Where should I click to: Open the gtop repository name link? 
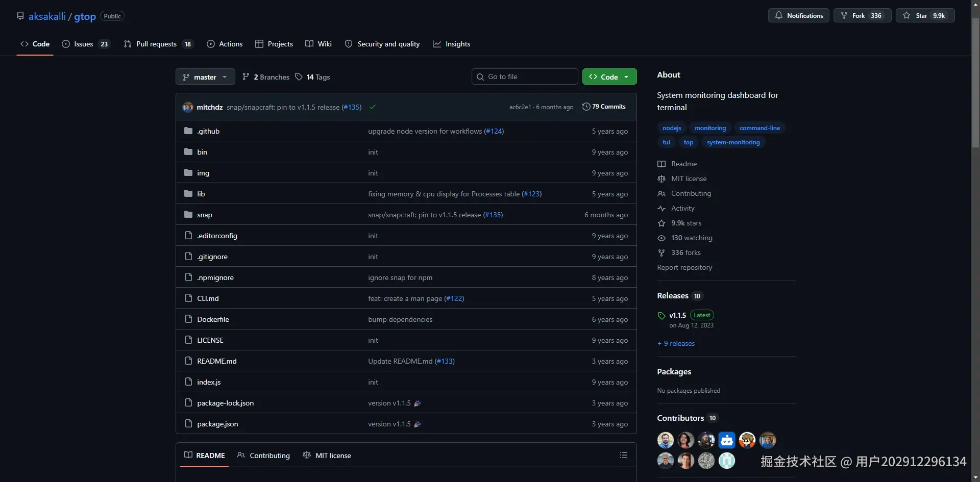tap(85, 16)
